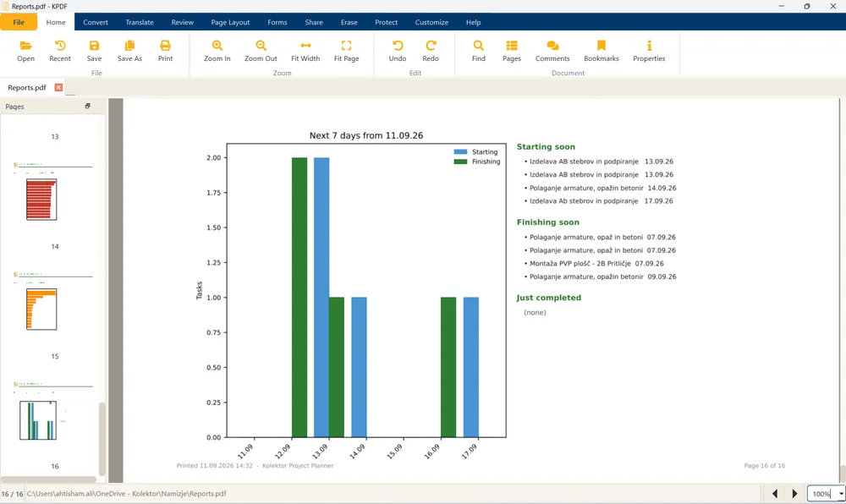846x504 pixels.
Task: Click the Pages panel horizontal scrollbar
Action: tap(49, 479)
